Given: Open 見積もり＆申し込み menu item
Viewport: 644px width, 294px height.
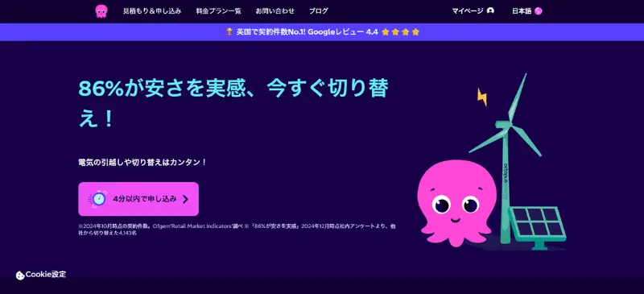Looking at the screenshot, I should click(x=152, y=11).
